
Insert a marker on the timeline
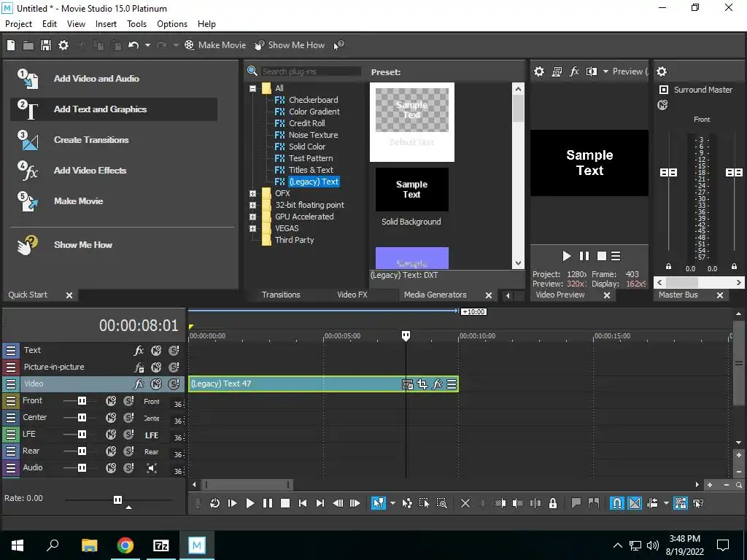[x=576, y=503]
